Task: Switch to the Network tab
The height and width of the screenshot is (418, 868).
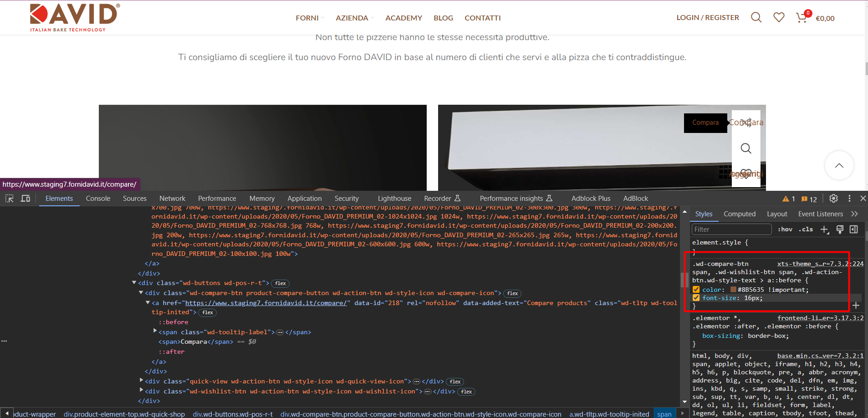Action: pyautogui.click(x=172, y=199)
